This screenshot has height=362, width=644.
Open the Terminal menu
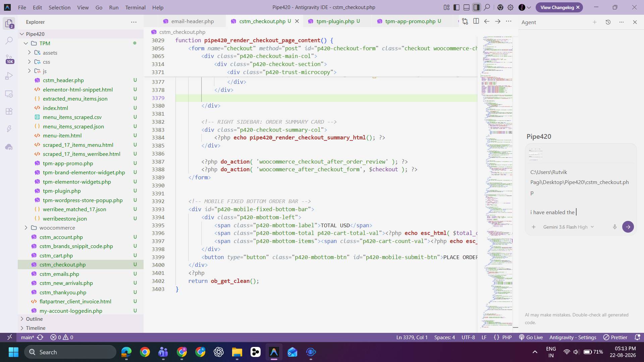click(135, 7)
